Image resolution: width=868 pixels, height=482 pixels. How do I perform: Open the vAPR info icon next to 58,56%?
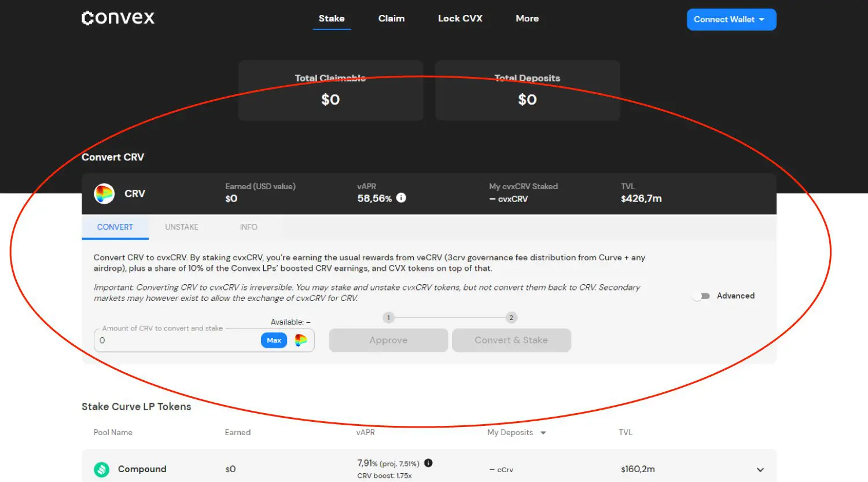click(401, 198)
